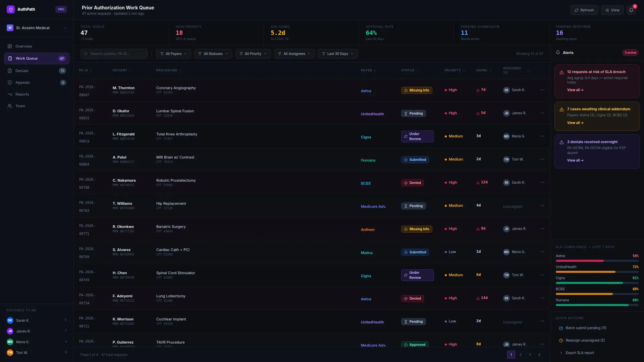Click the notification bell icon
Screen dimensions: 644x362
631,10
